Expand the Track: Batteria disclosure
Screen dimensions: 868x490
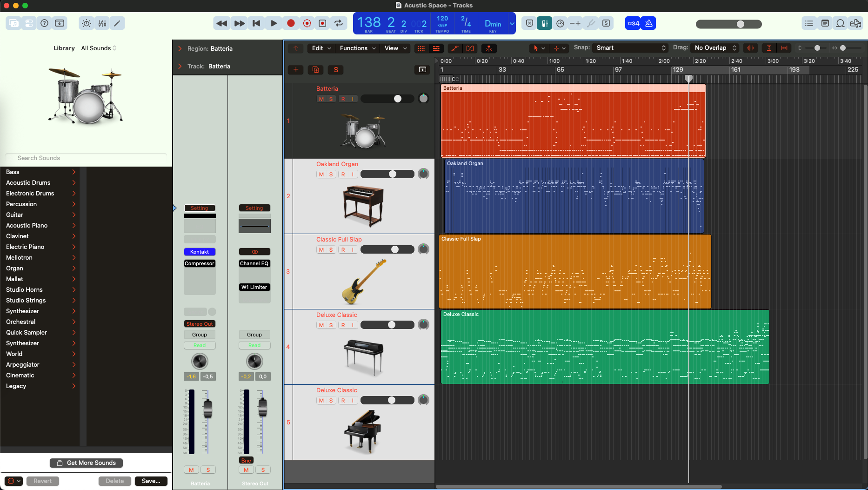click(180, 66)
